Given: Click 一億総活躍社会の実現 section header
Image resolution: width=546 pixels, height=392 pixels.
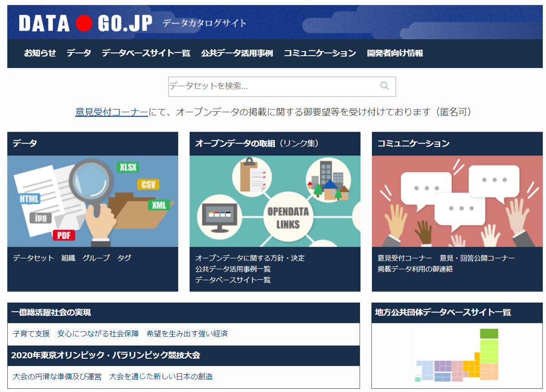Looking at the screenshot, I should [x=184, y=313].
